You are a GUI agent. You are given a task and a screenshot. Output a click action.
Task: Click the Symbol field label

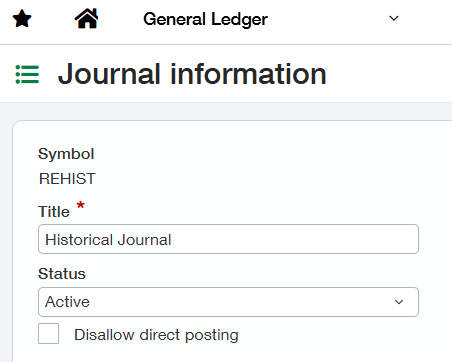(x=66, y=154)
